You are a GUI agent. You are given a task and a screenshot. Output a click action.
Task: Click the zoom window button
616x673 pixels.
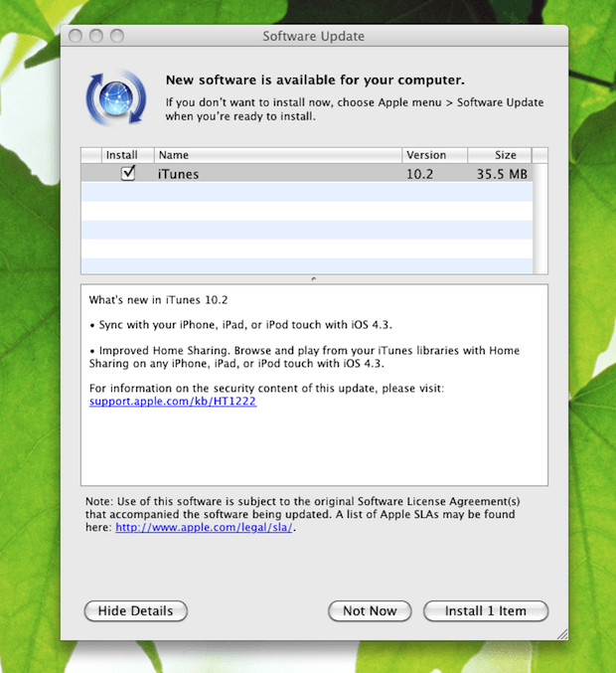(117, 36)
